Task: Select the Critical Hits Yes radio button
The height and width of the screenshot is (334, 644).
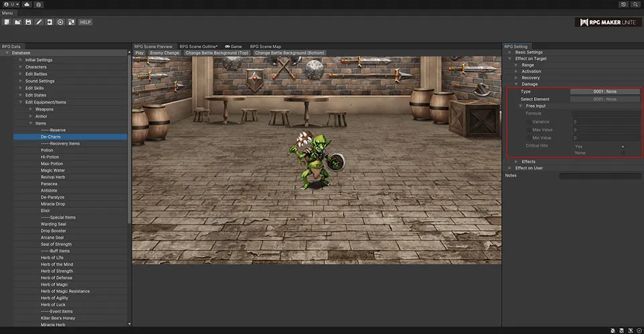Action: (623, 146)
